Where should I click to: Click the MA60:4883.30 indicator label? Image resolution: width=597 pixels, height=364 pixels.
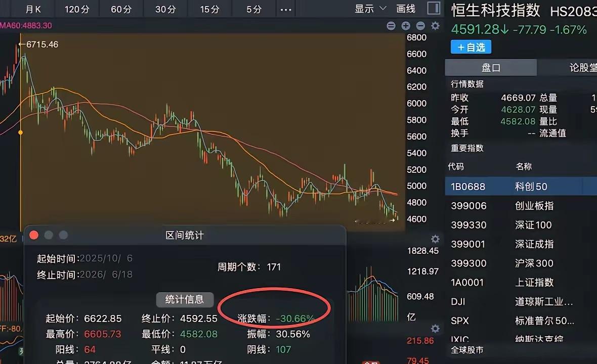click(26, 25)
